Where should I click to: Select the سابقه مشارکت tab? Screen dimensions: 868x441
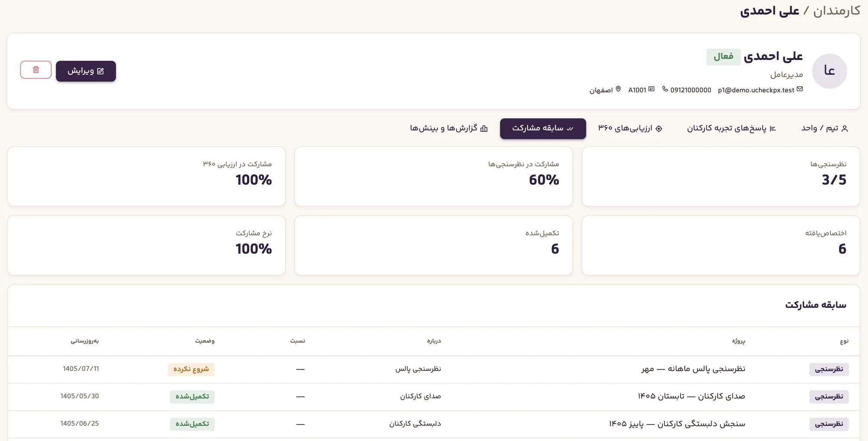tap(543, 128)
